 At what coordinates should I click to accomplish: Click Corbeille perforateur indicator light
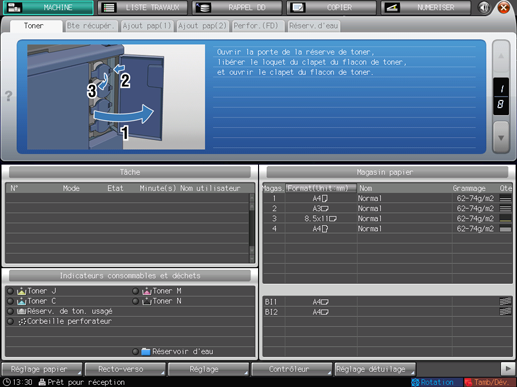click(10, 321)
